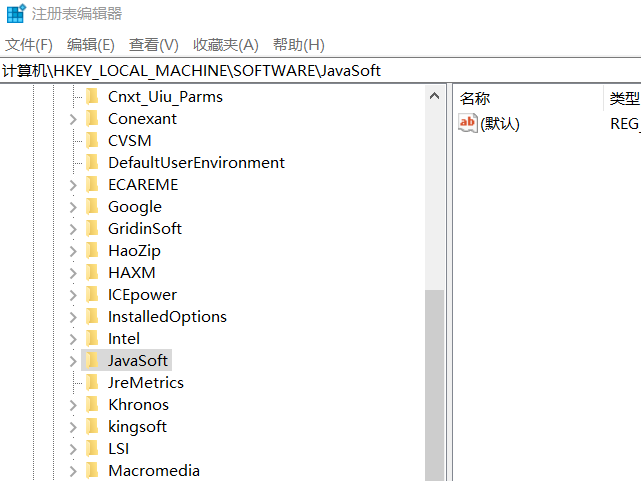Select the DefaultUserEnvironment folder icon
Viewport: 641px width, 481px height.
(x=92, y=163)
